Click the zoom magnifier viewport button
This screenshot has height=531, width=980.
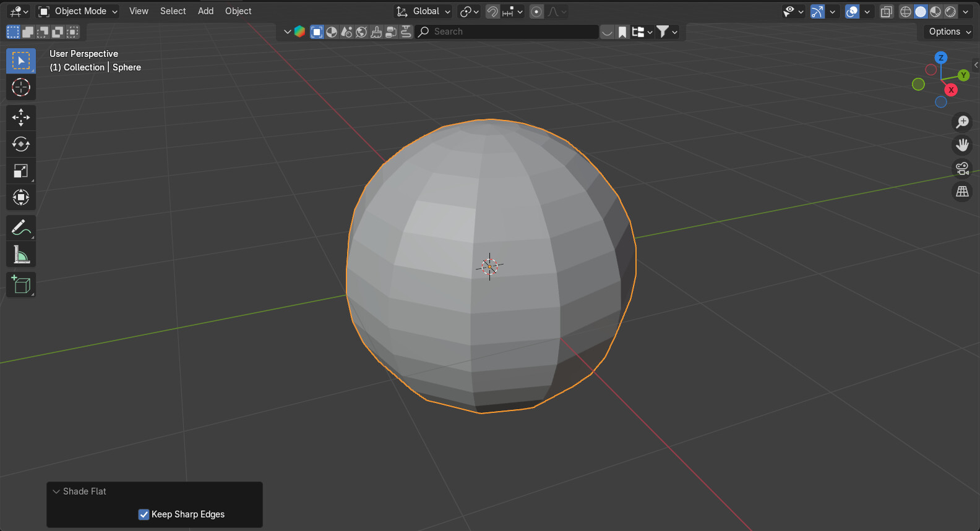click(x=962, y=122)
